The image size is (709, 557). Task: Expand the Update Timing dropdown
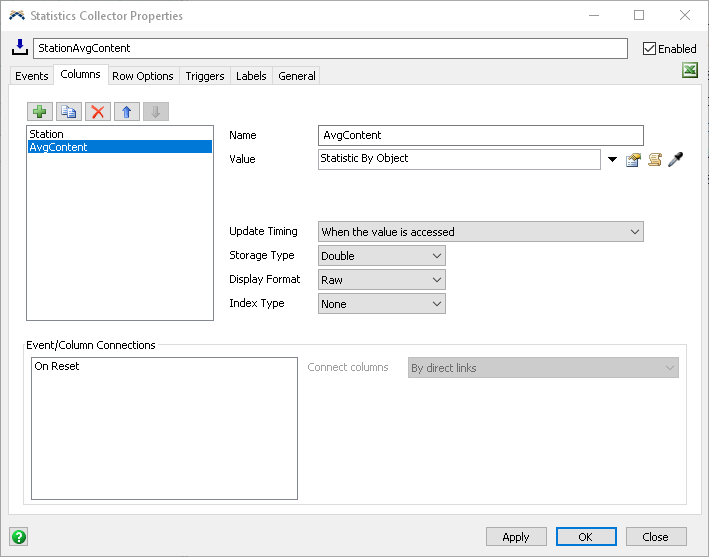(x=480, y=232)
